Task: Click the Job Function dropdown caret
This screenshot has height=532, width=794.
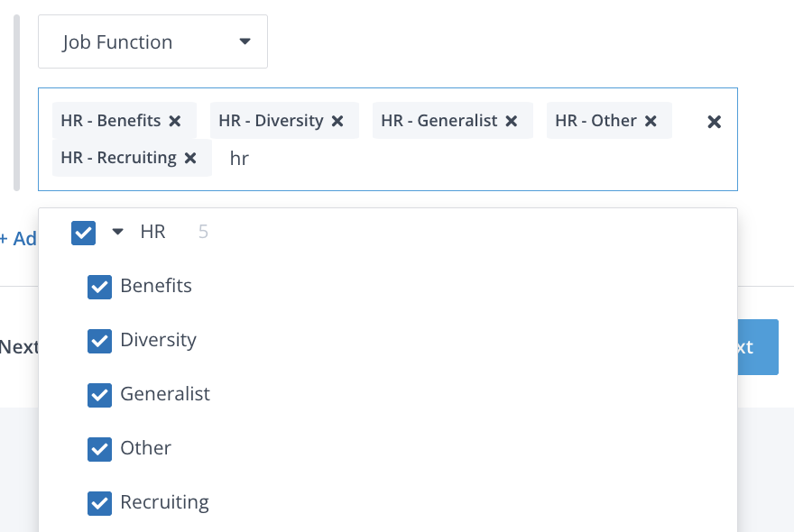Action: click(245, 41)
